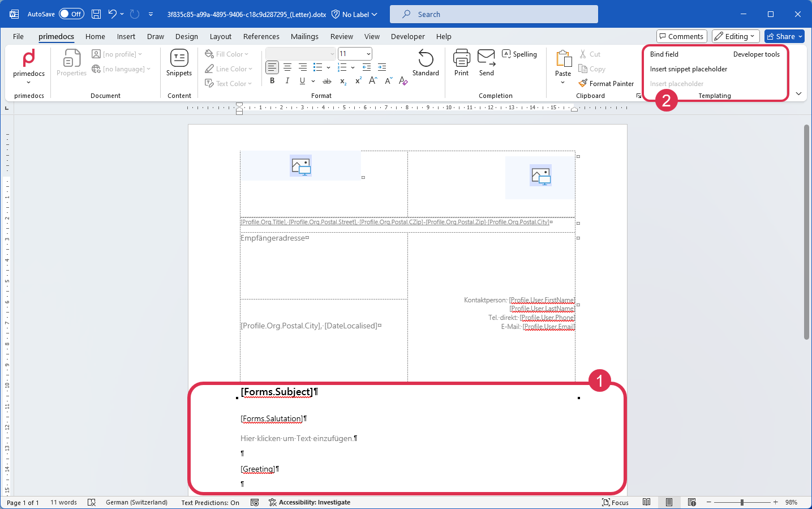Collapse the ribbon with the chevron
This screenshot has height=509, width=812.
pos(798,93)
